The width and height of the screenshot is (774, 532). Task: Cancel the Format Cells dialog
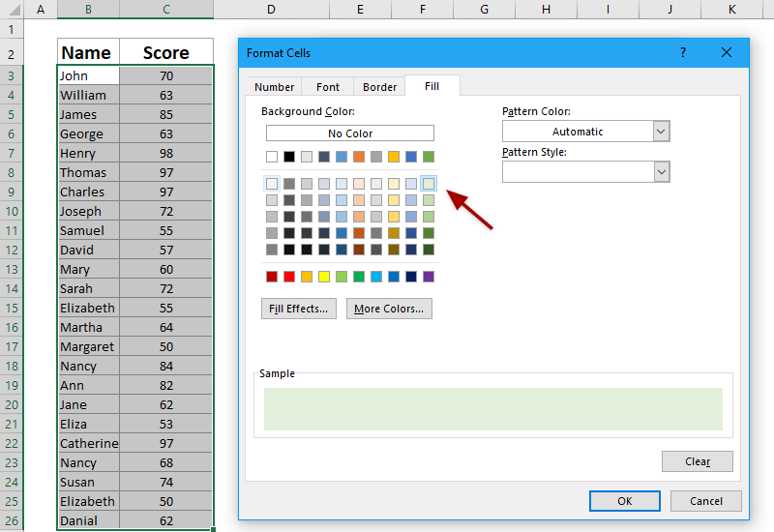coord(705,501)
